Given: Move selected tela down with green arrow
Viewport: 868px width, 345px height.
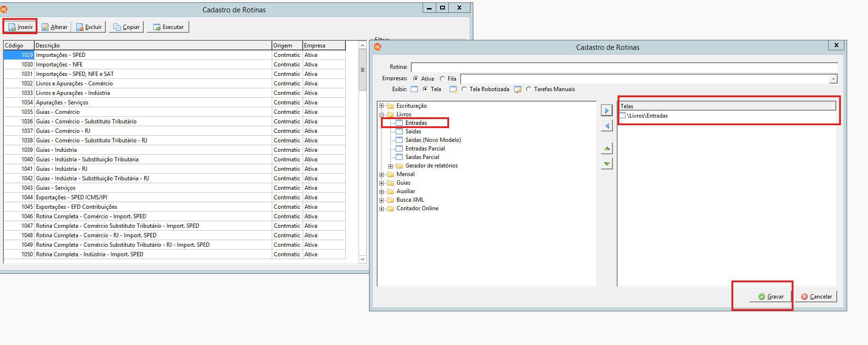Looking at the screenshot, I should pyautogui.click(x=607, y=164).
